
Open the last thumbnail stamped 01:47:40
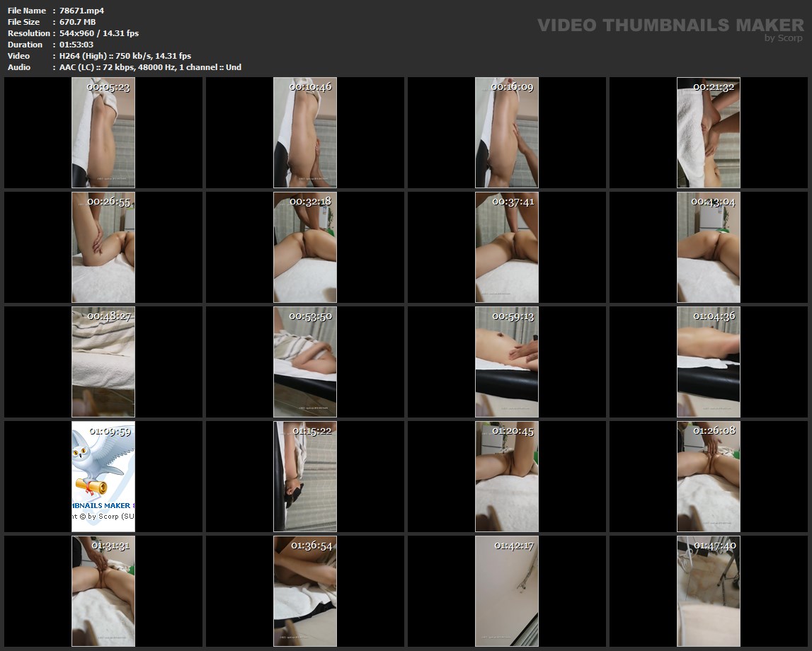[709, 592]
